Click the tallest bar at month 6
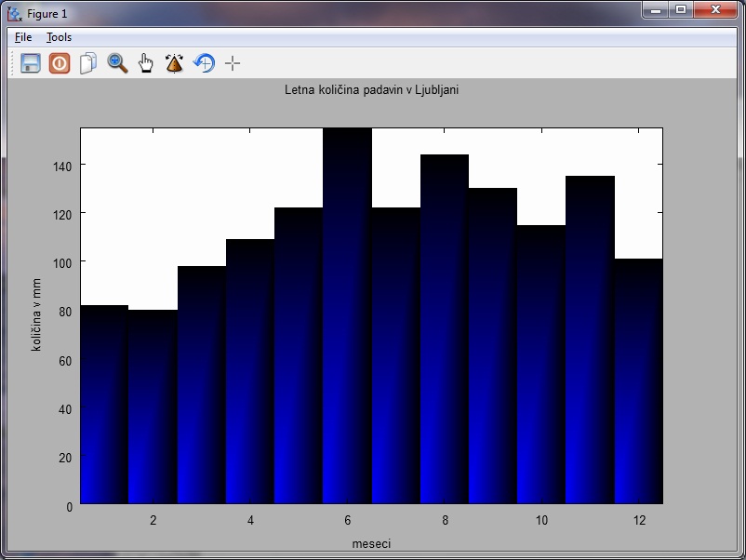The image size is (746, 560). click(x=347, y=316)
